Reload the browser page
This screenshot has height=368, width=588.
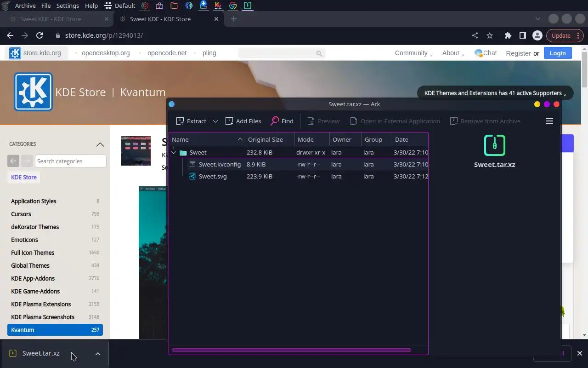[40, 35]
